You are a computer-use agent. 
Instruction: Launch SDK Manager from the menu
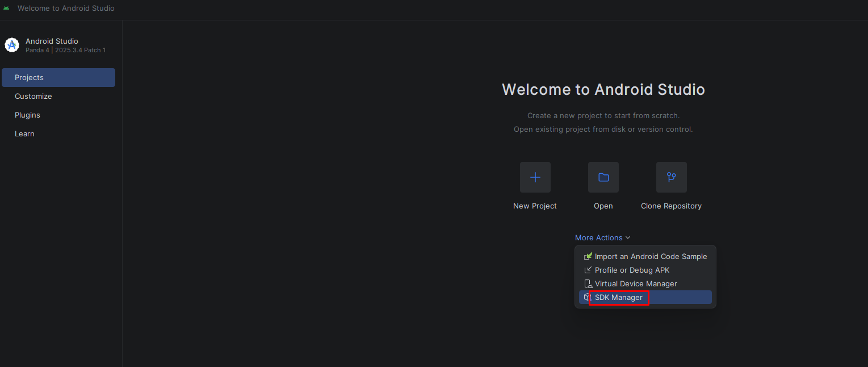(x=645, y=297)
